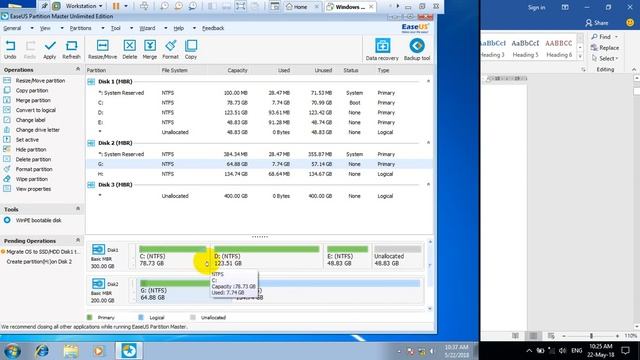640x360 pixels.
Task: Collapse Disk 1 (MBR) group
Action: [x=428, y=81]
